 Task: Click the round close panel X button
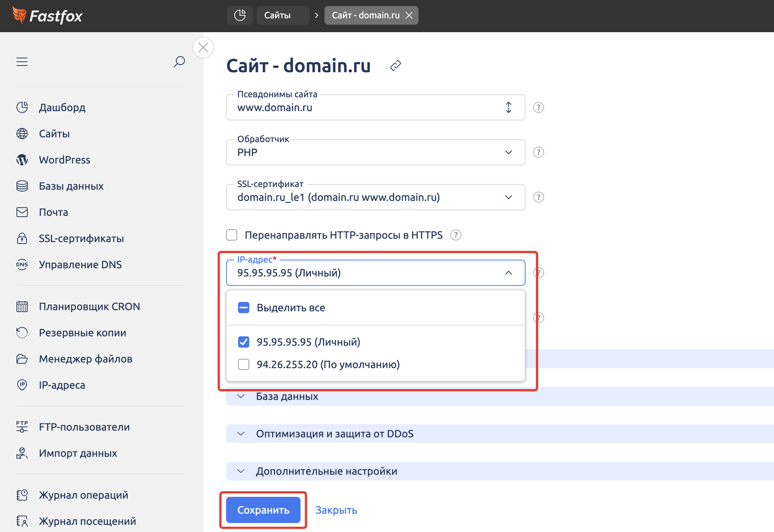203,48
